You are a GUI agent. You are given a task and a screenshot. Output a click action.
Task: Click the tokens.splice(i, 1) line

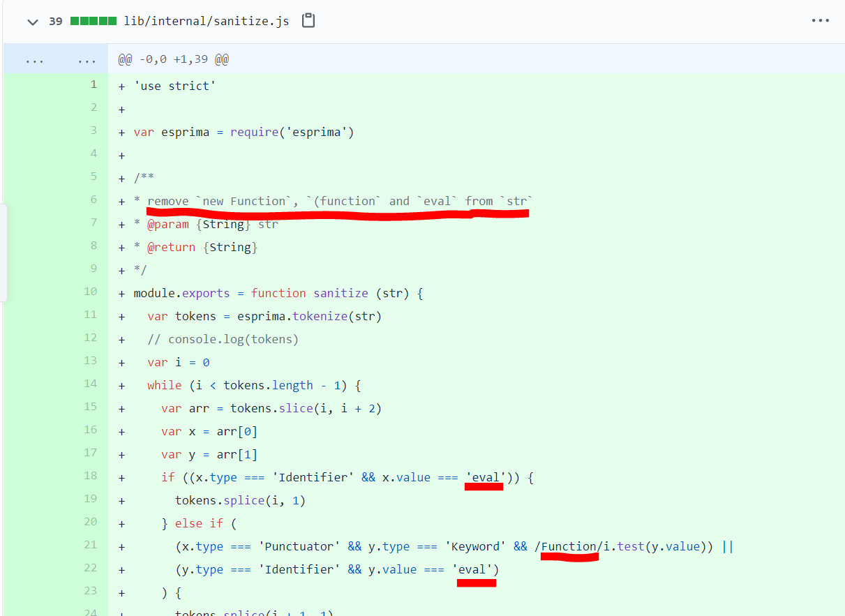(x=240, y=500)
